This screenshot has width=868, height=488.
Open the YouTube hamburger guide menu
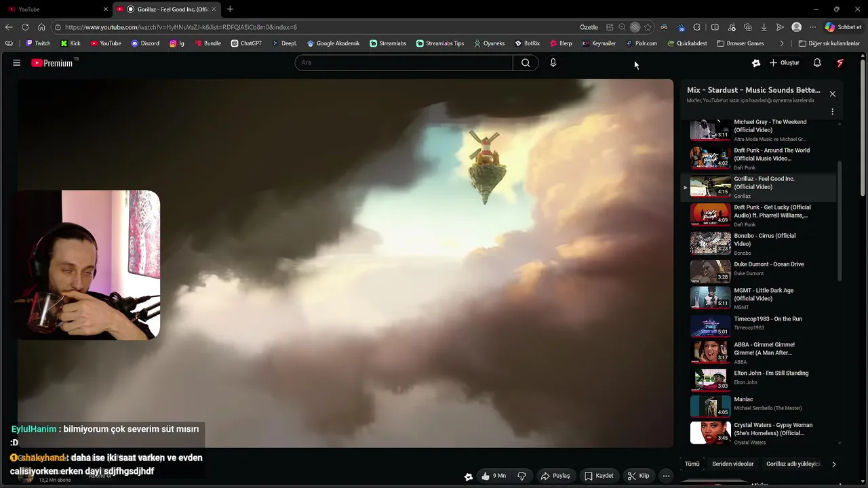click(16, 63)
